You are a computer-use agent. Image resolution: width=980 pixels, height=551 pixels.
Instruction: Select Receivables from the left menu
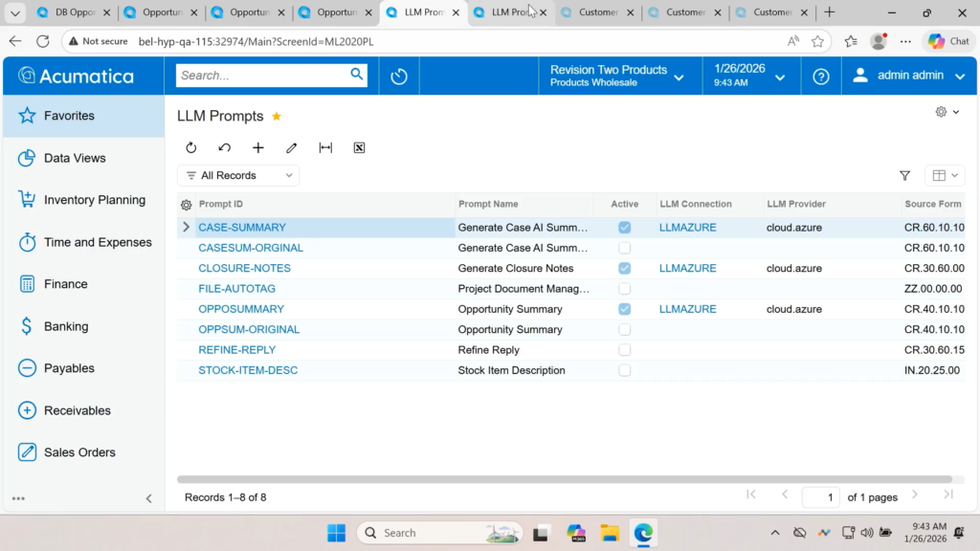pyautogui.click(x=77, y=410)
